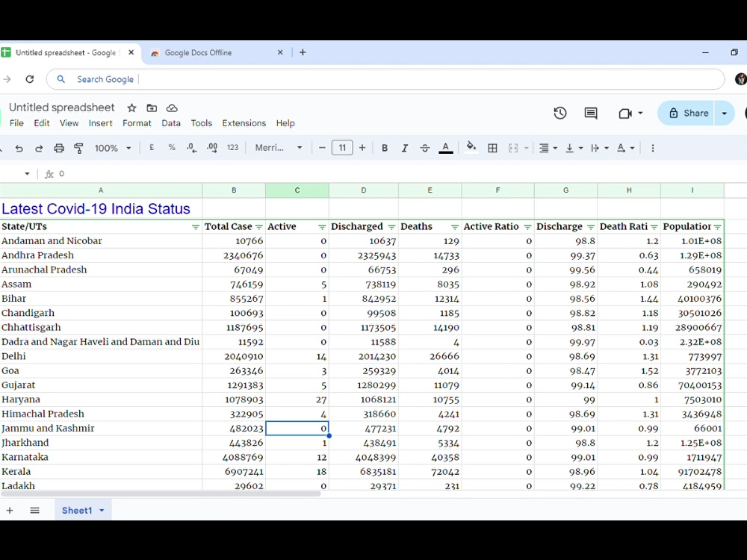Open the fill color picker
This screenshot has width=747, height=560.
[471, 148]
